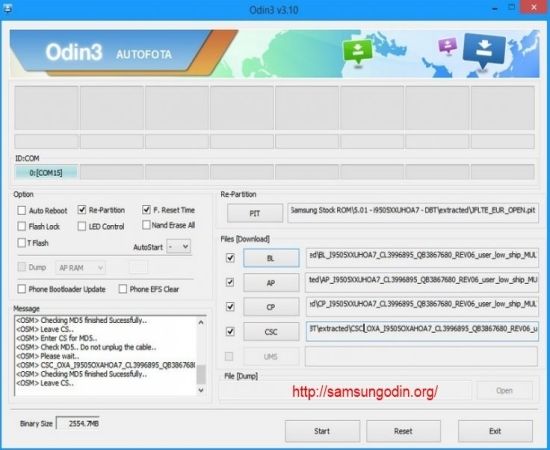
Task: Click the CSC_OXA_I9505OXAHOA7 log line
Action: tap(106, 365)
